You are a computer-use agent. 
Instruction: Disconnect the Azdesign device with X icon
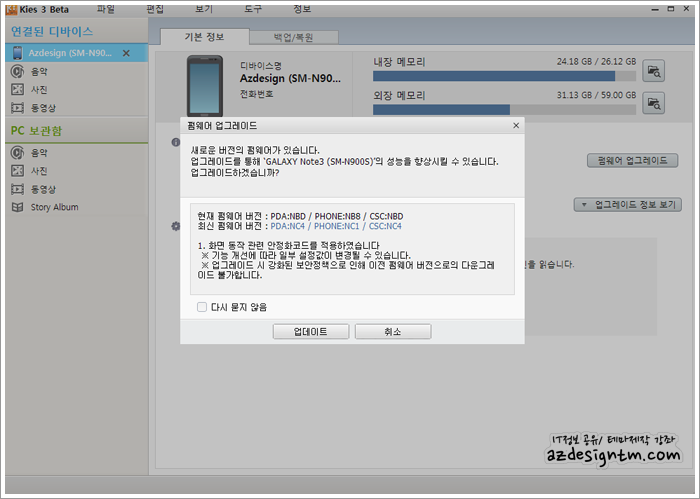126,53
